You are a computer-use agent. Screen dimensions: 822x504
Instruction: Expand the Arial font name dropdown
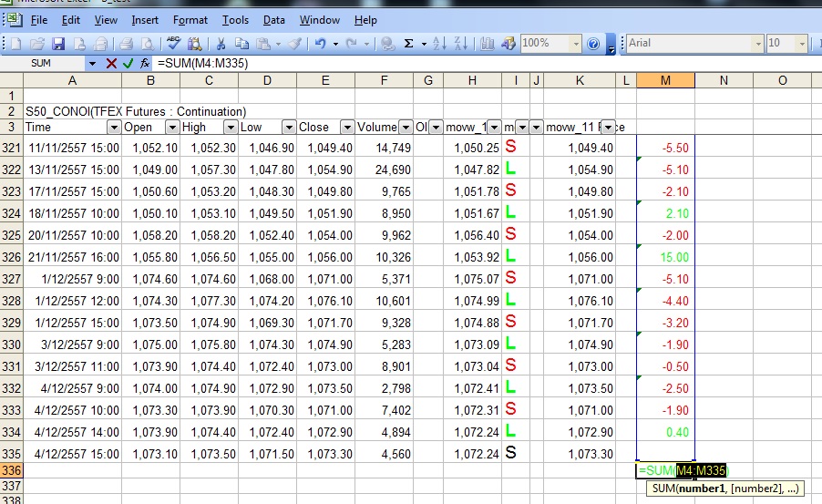coord(758,44)
